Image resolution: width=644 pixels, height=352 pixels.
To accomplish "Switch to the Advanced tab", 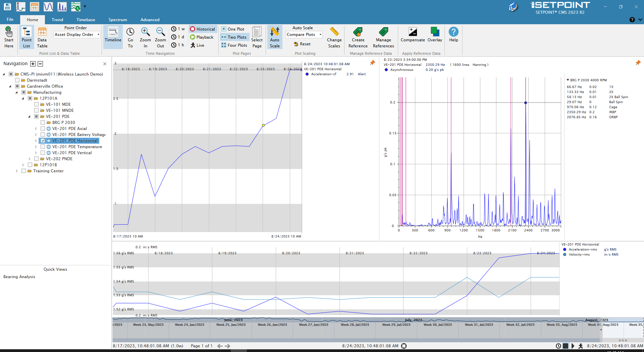I will (150, 20).
